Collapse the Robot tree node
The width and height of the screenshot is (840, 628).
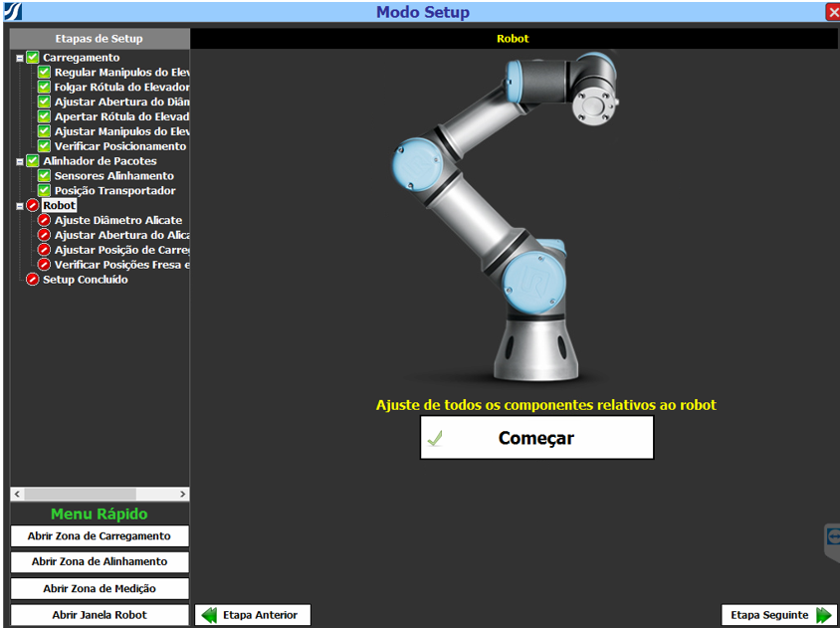(x=20, y=206)
